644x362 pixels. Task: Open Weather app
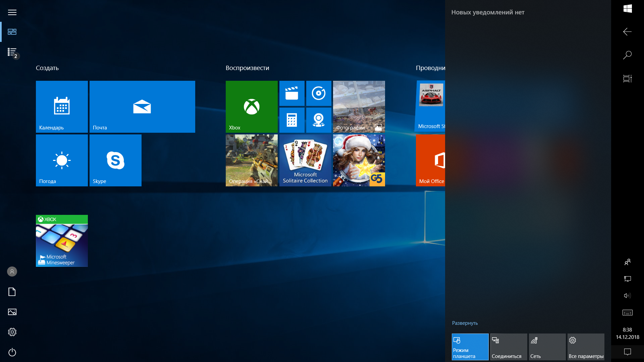61,160
